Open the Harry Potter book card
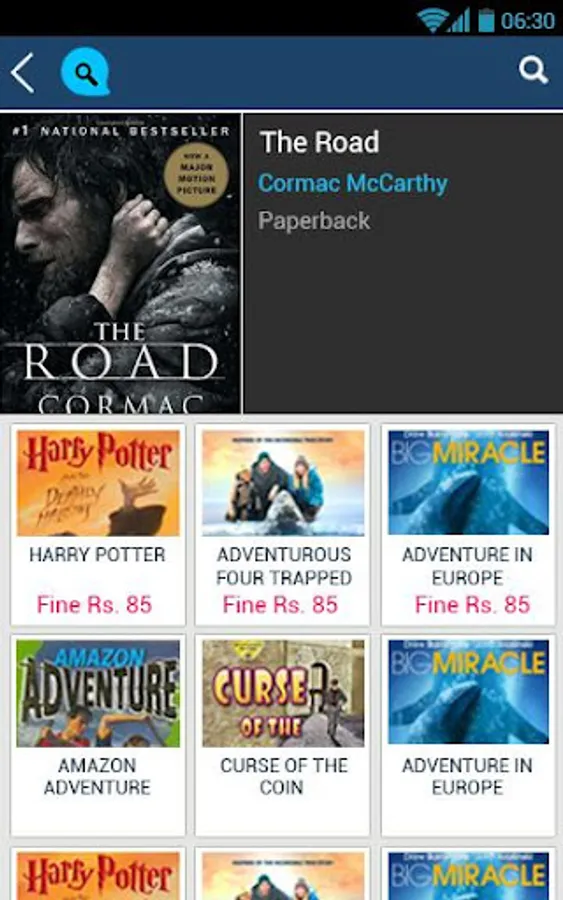 (98, 525)
